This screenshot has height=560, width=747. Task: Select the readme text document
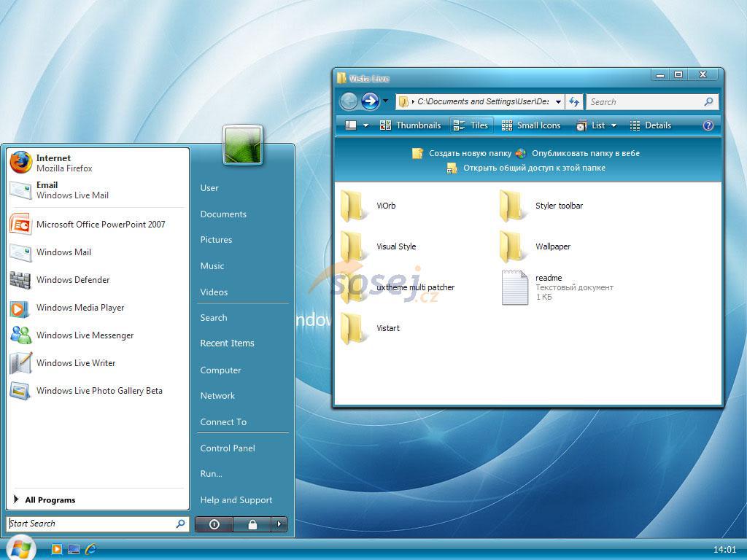pos(557,287)
